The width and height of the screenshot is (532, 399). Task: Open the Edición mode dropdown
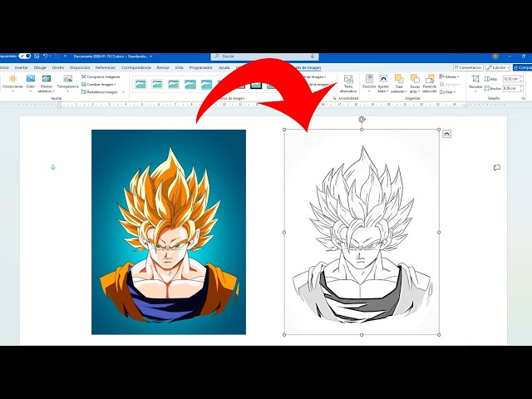click(x=498, y=68)
